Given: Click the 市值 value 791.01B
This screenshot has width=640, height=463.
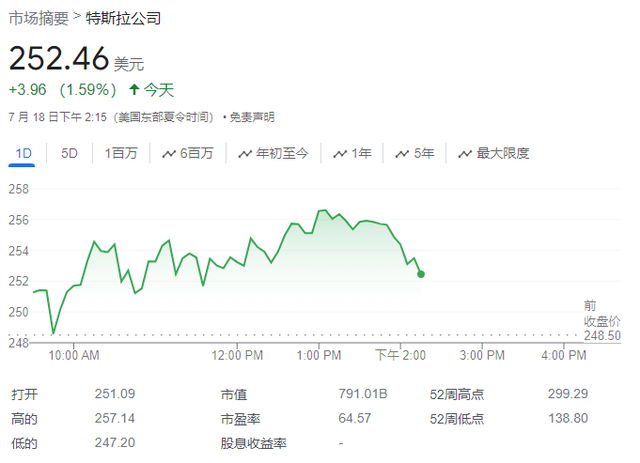Looking at the screenshot, I should pos(363,394).
